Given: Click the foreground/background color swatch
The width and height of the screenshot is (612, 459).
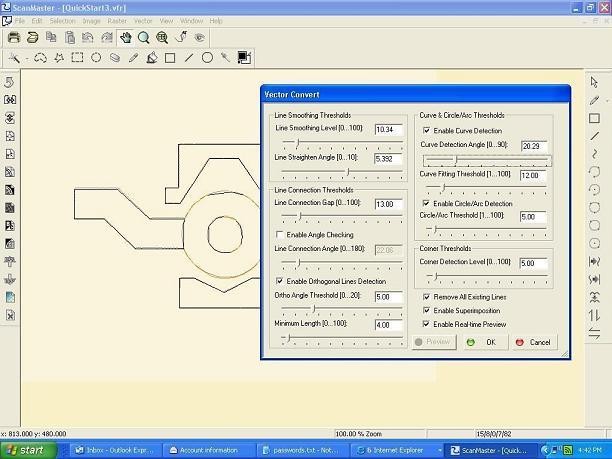Looking at the screenshot, I should point(244,58).
